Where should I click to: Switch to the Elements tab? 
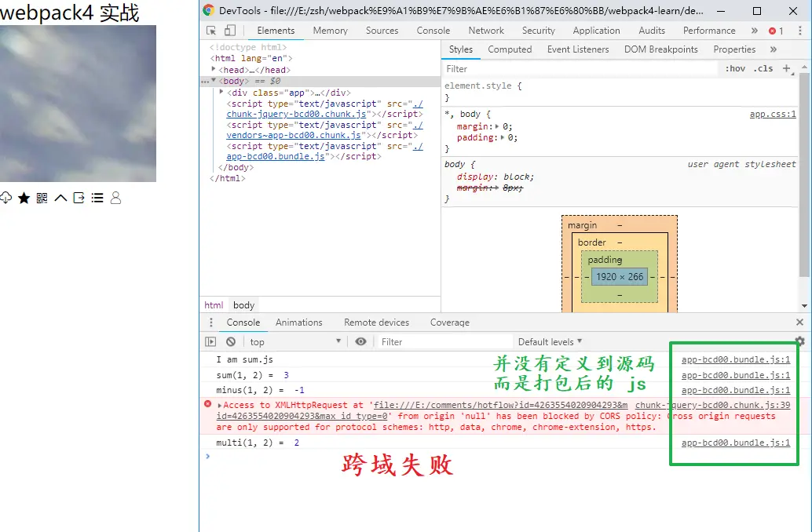tap(276, 31)
